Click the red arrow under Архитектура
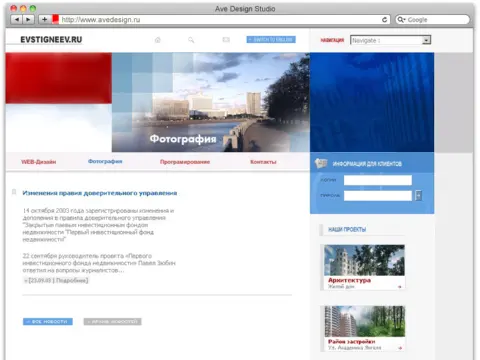480x360 pixels. point(400,287)
